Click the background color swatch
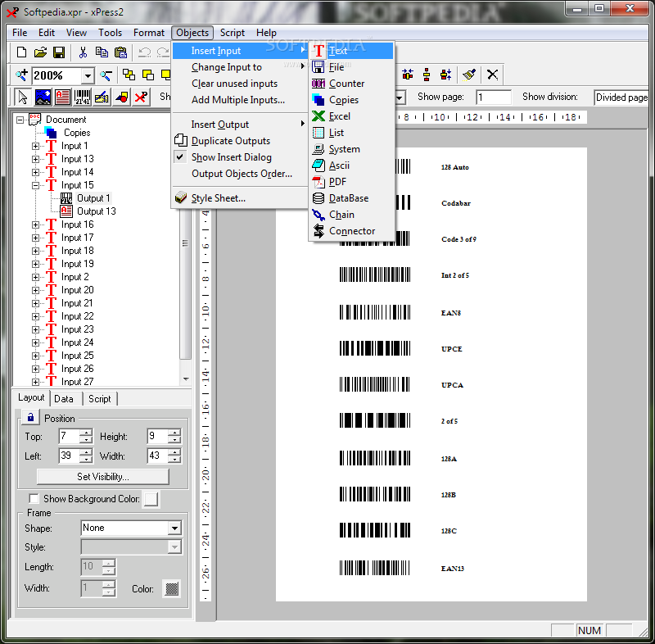 click(x=151, y=498)
